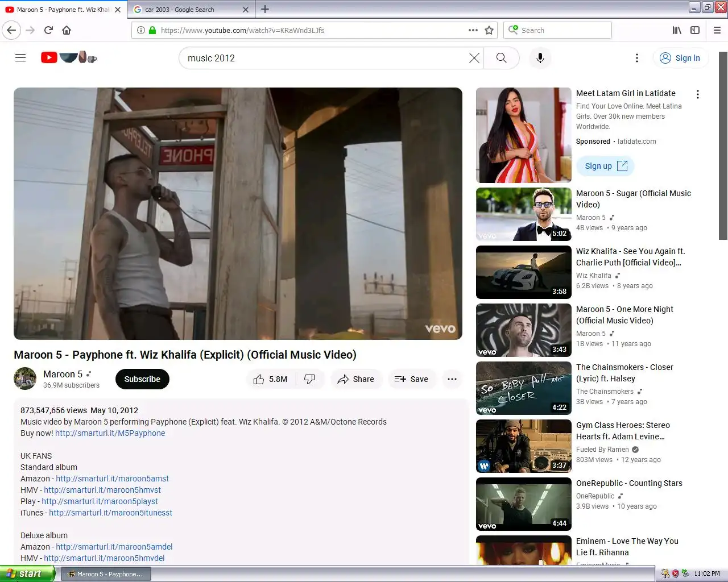Open the Firefox library icon
This screenshot has width=728, height=582.
pyautogui.click(x=677, y=30)
